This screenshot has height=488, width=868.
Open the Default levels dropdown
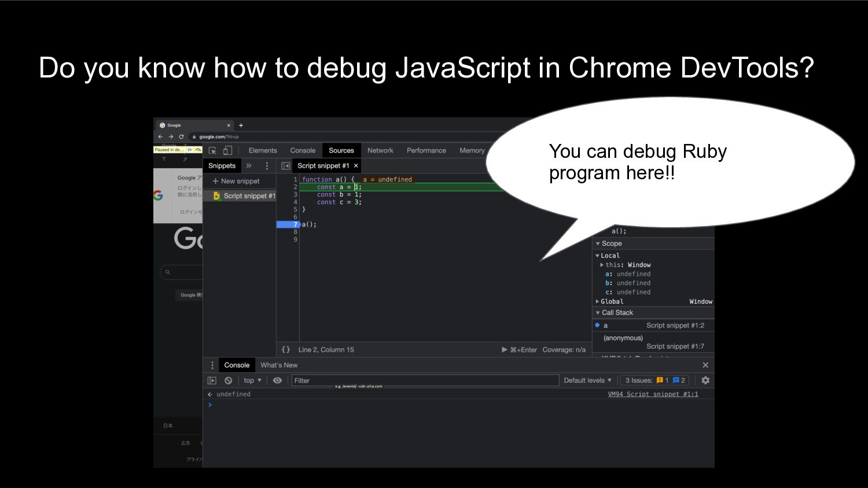tap(587, 380)
